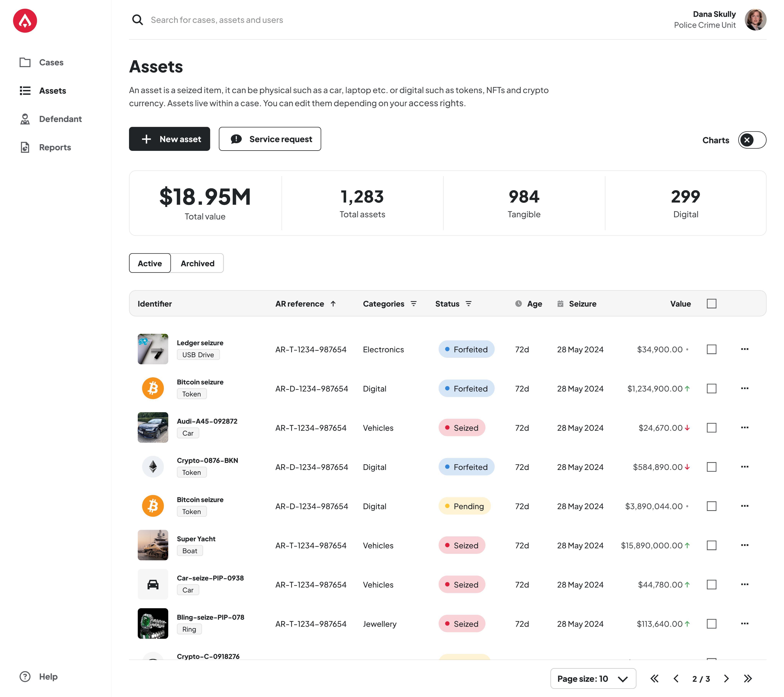Open the Cases folder icon in sidebar
The height and width of the screenshot is (697, 784).
(x=25, y=62)
